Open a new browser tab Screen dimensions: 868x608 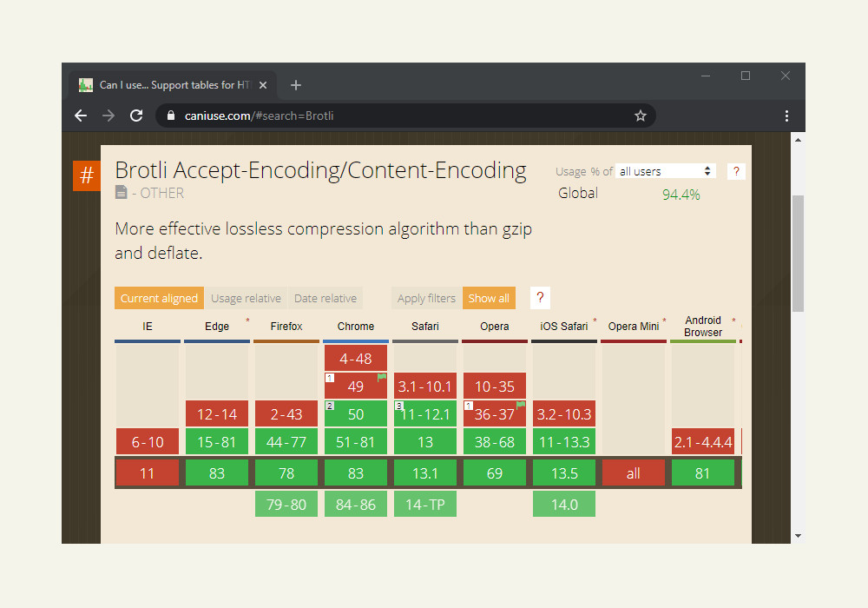[296, 85]
